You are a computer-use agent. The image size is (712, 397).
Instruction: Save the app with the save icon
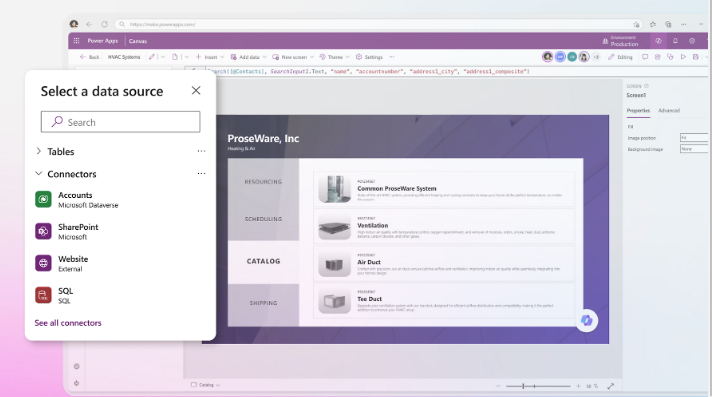click(x=696, y=57)
